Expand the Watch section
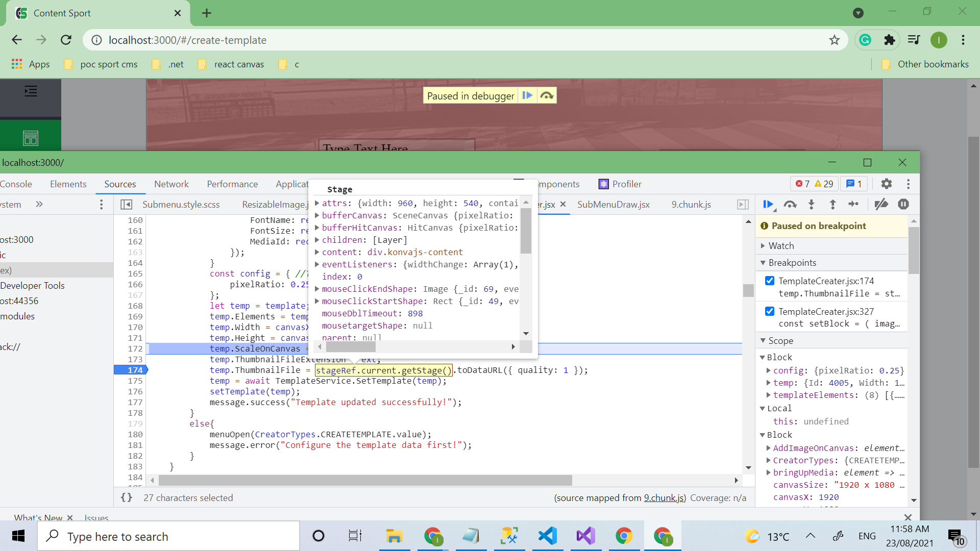 pyautogui.click(x=781, y=245)
